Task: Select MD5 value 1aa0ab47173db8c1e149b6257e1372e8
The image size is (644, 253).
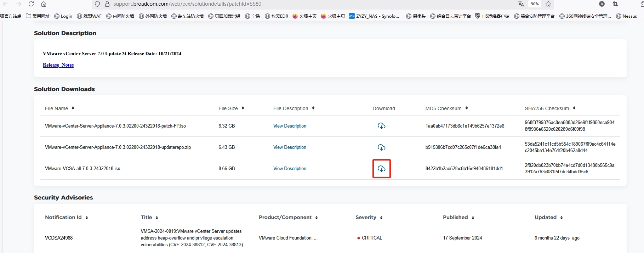Action: coord(465,126)
